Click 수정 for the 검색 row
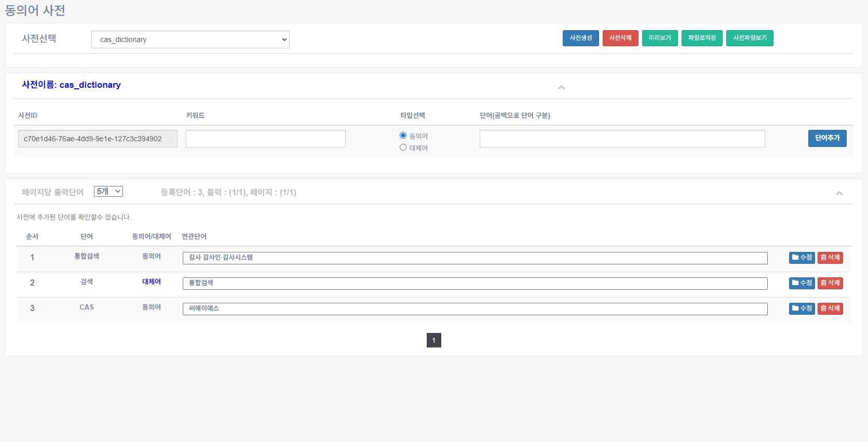868x442 pixels. [x=802, y=283]
